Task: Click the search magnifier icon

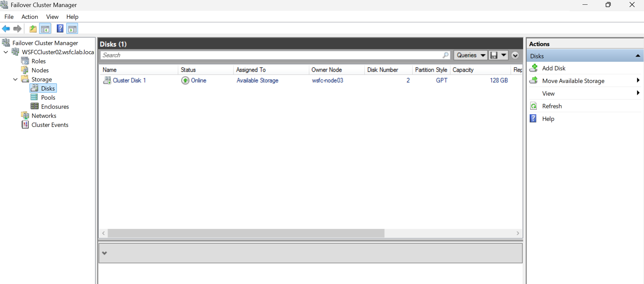Action: (446, 55)
